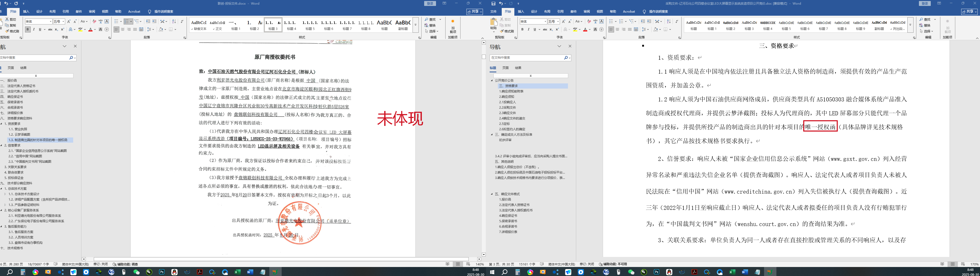Apply 标题 1 style in right Word window
This screenshot has height=276, width=980.
712,25
